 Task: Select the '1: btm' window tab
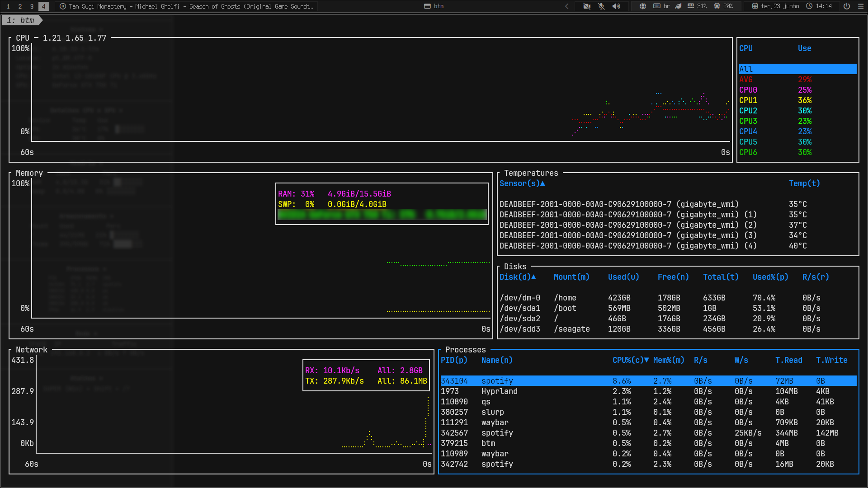pos(22,20)
